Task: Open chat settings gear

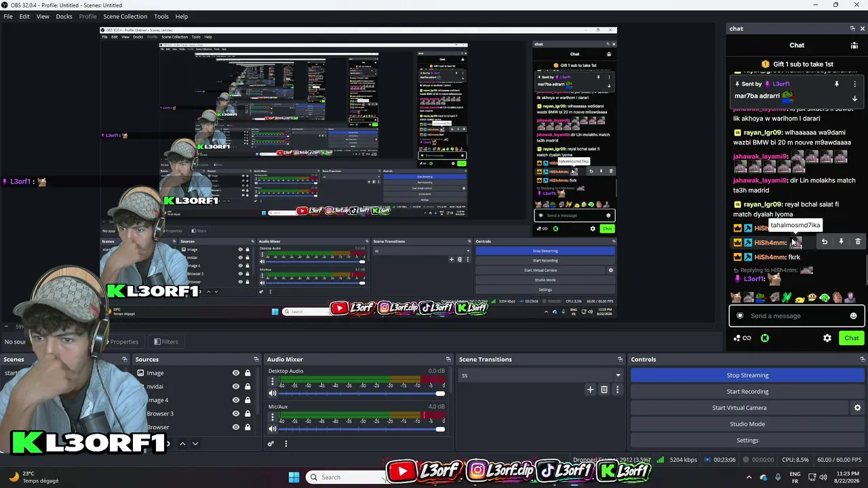Action: tap(827, 338)
